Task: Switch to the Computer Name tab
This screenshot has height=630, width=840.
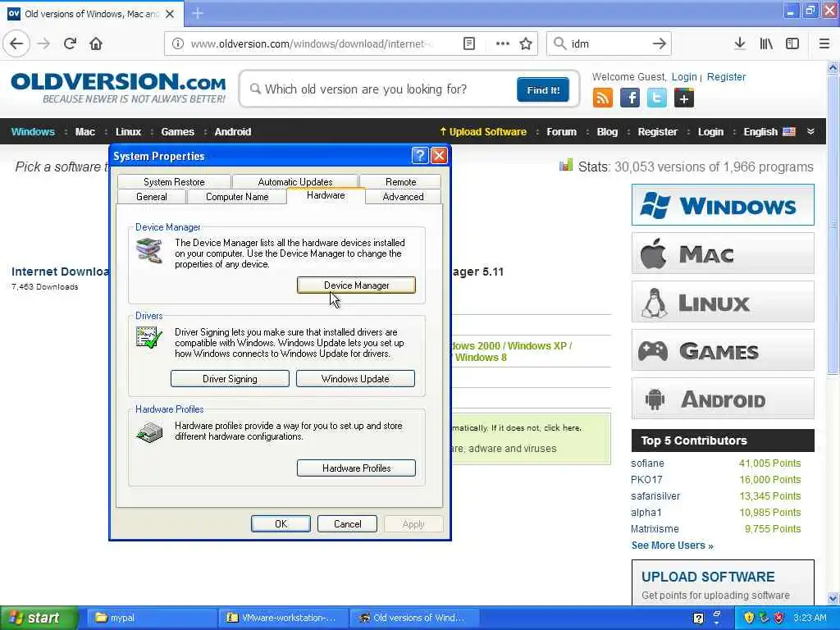Action: (x=237, y=197)
